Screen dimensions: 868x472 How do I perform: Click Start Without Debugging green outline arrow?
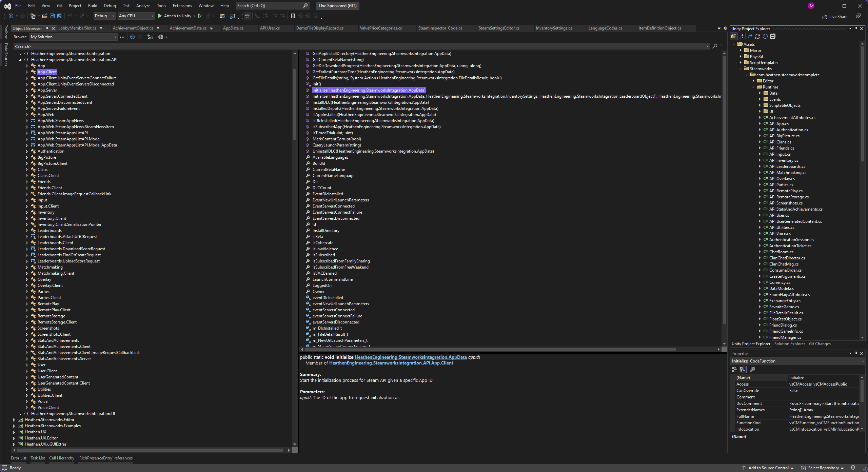click(200, 16)
